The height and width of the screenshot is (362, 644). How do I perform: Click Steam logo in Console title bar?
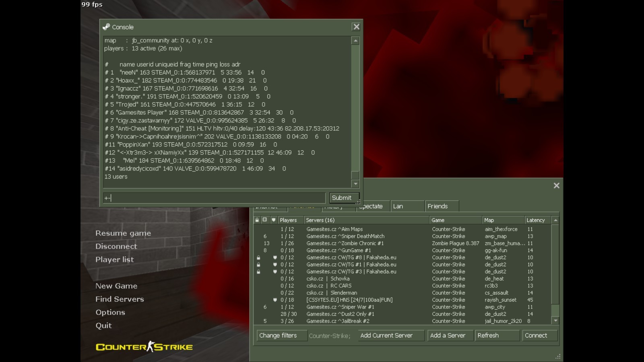point(106,27)
